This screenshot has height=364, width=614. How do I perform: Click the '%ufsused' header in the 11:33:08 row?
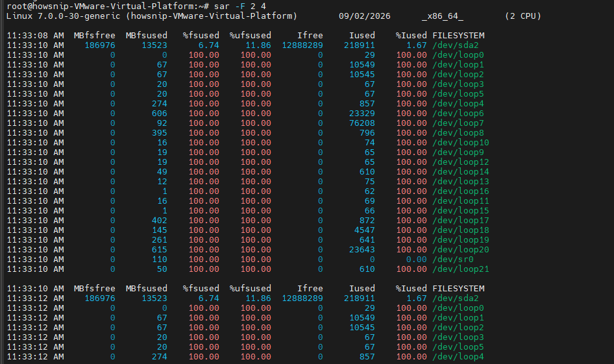coord(251,35)
